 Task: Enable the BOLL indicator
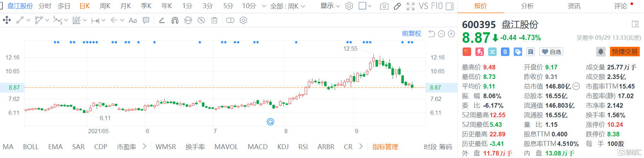click(x=31, y=147)
